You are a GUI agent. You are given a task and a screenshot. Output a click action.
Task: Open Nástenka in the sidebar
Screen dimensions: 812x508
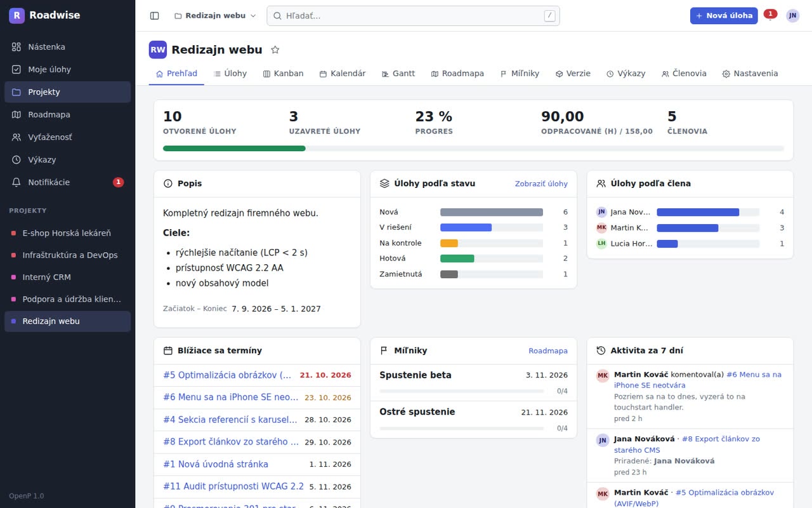point(67,47)
